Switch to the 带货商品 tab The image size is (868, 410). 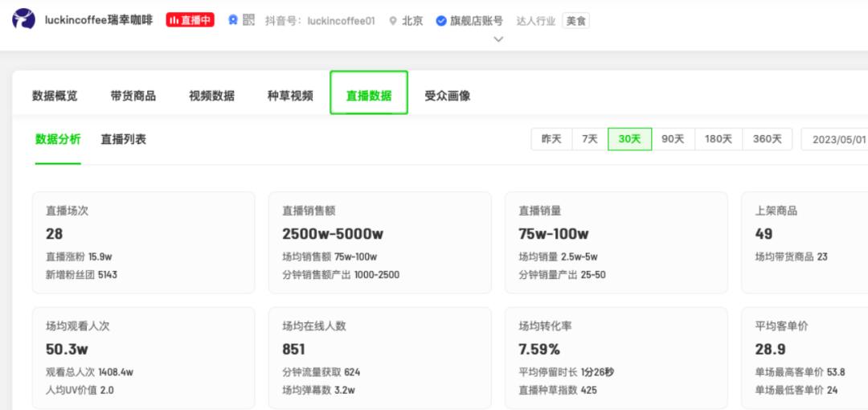[133, 96]
